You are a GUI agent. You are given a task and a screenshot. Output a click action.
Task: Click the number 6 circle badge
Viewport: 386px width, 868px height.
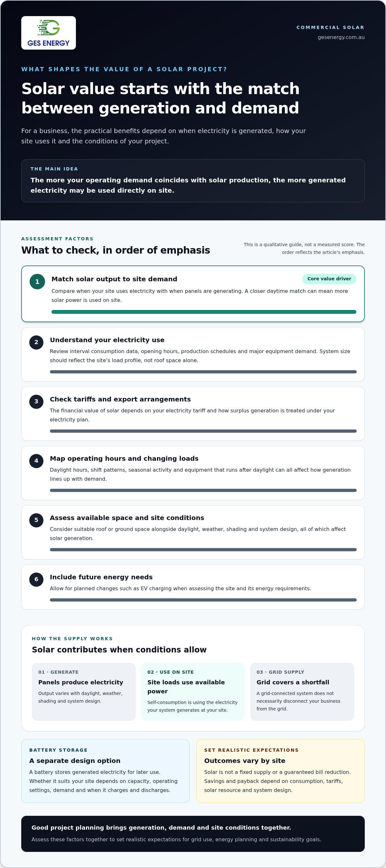pos(36,580)
